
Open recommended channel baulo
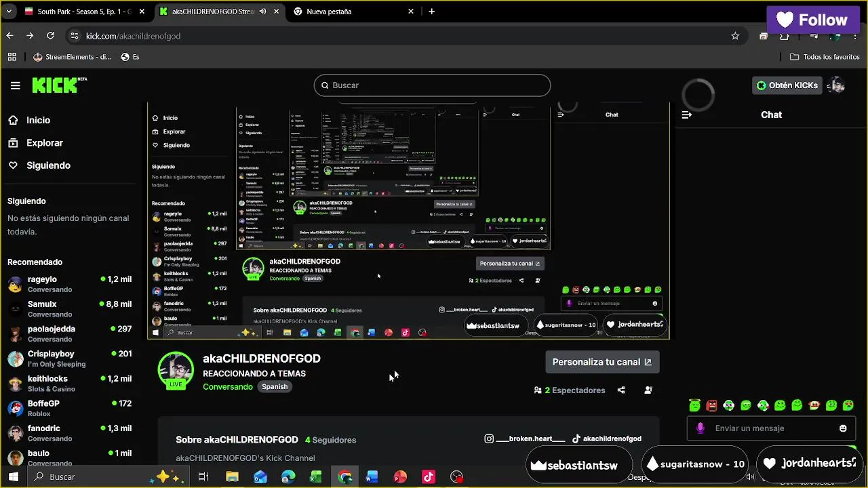tap(70, 457)
